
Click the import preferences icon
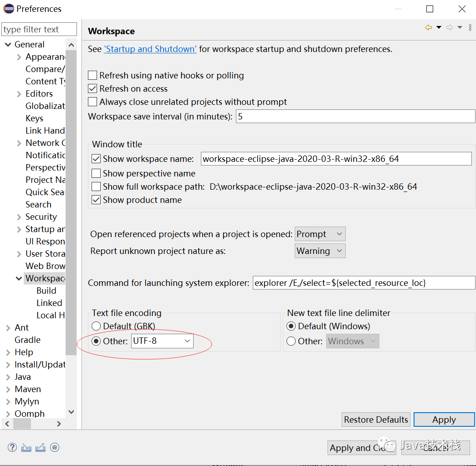tap(26, 447)
